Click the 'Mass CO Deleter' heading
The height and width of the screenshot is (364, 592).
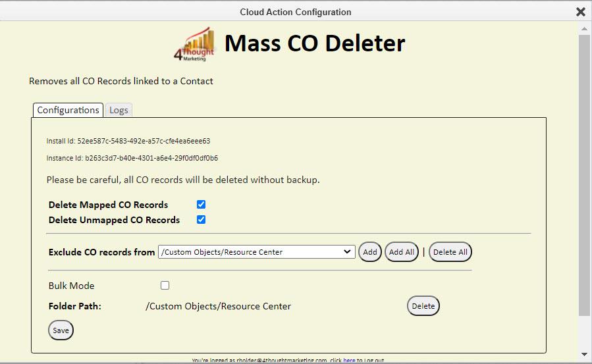point(315,43)
